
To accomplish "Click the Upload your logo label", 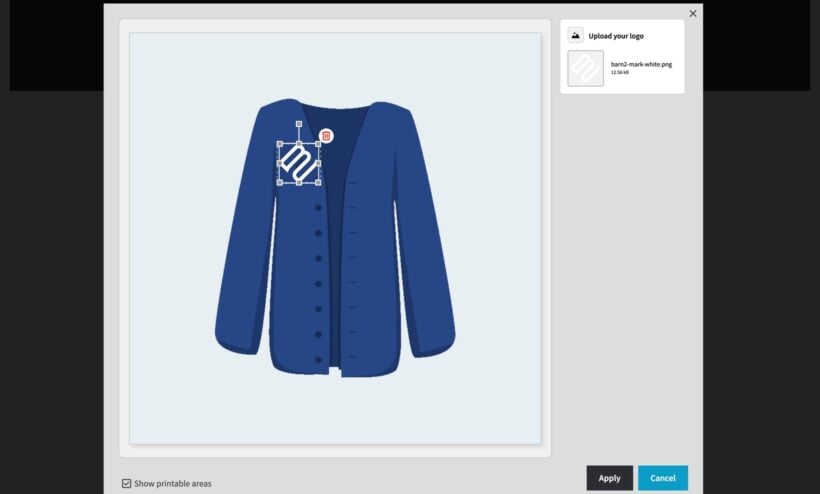I will point(616,36).
